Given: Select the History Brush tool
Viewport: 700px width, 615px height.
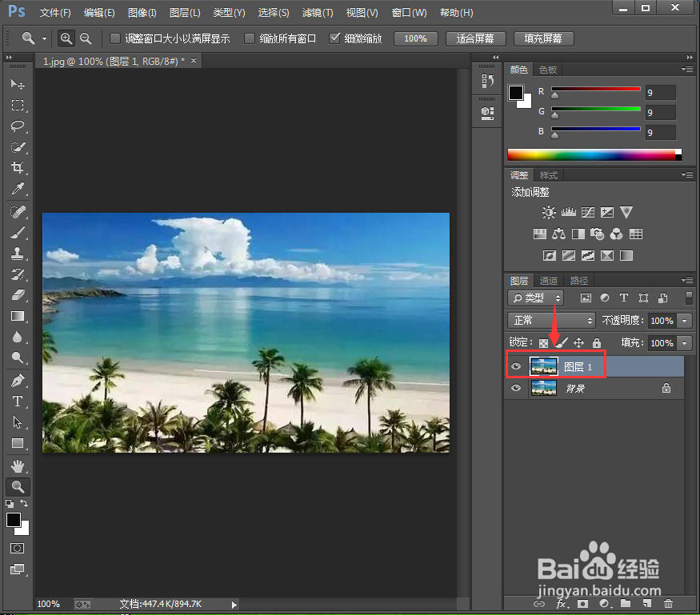Looking at the screenshot, I should (18, 274).
